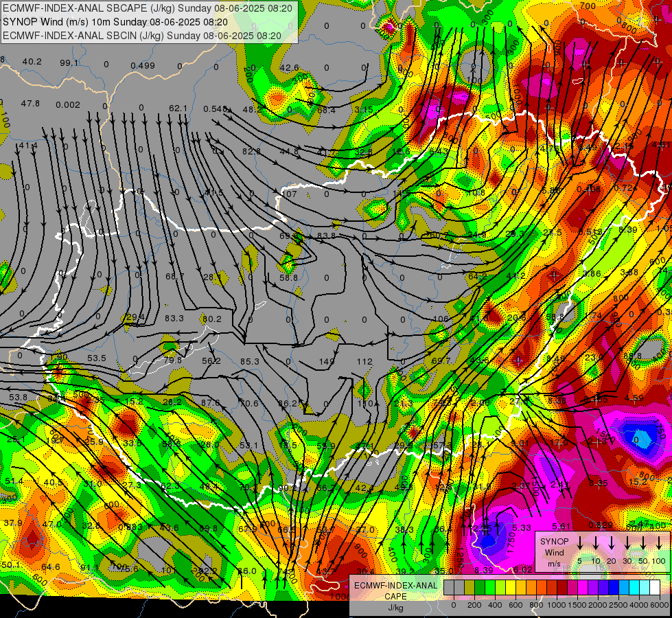Click the station value 112 on the map
The height and width of the screenshot is (618, 672).
(x=364, y=362)
